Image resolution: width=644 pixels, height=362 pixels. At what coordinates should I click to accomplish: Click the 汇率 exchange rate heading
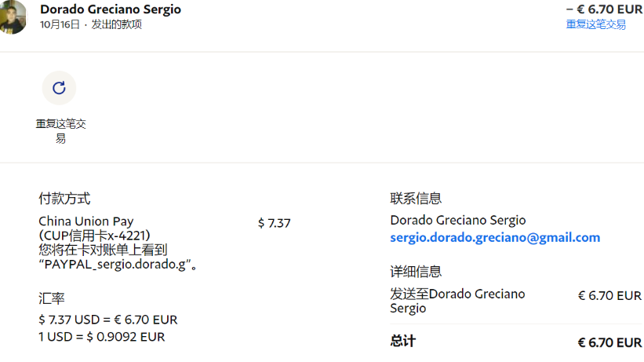click(x=52, y=298)
